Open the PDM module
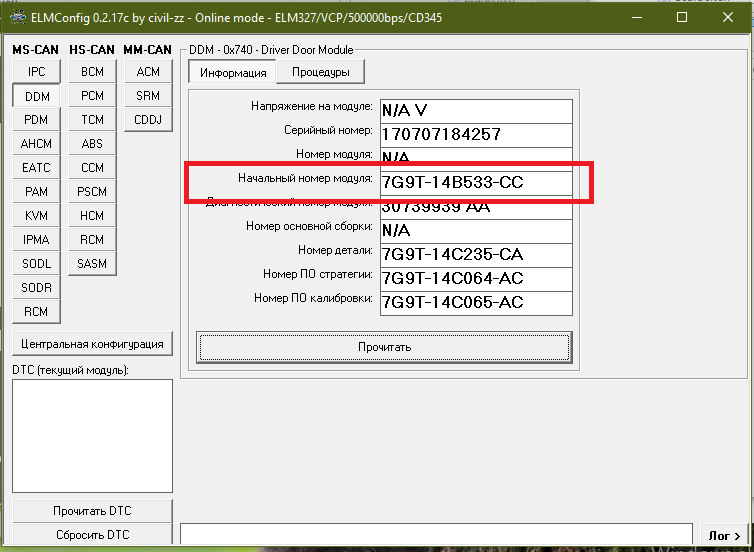Image resolution: width=754 pixels, height=552 pixels. (37, 120)
